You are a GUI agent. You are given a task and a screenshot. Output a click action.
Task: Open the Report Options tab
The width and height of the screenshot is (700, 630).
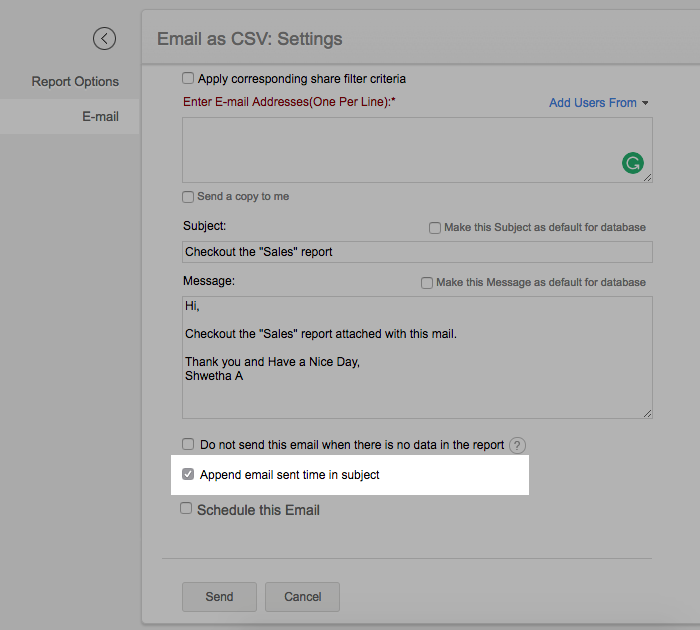click(x=75, y=82)
